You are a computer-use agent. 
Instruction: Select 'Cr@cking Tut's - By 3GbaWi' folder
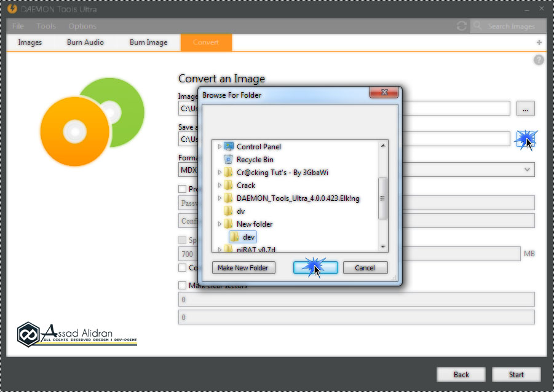coord(282,172)
